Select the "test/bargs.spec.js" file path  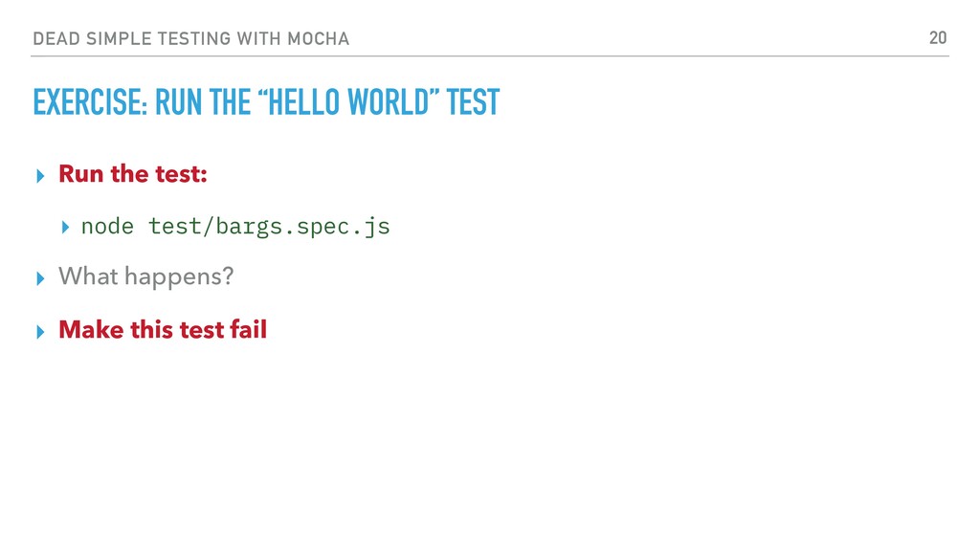pos(269,227)
